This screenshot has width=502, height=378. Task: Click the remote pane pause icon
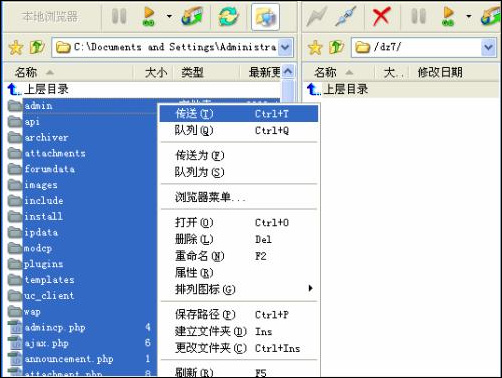tap(419, 16)
